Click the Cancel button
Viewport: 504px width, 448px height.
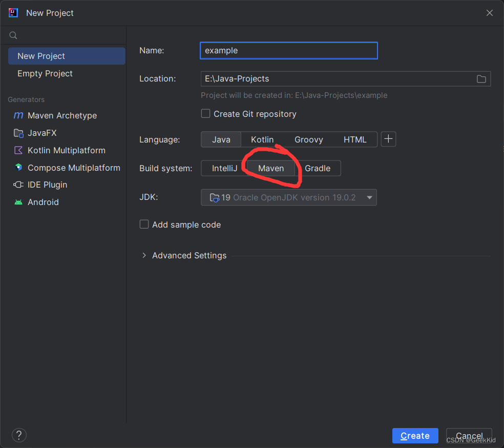[469, 436]
